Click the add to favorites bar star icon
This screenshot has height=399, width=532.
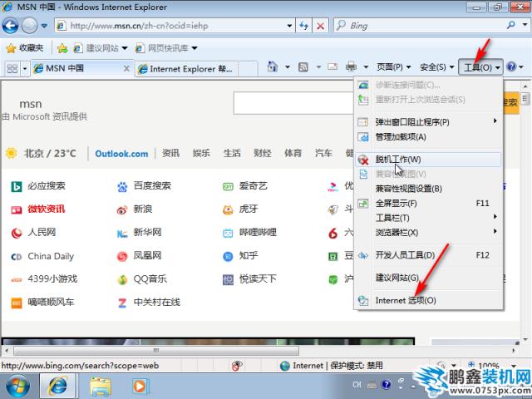[62, 48]
